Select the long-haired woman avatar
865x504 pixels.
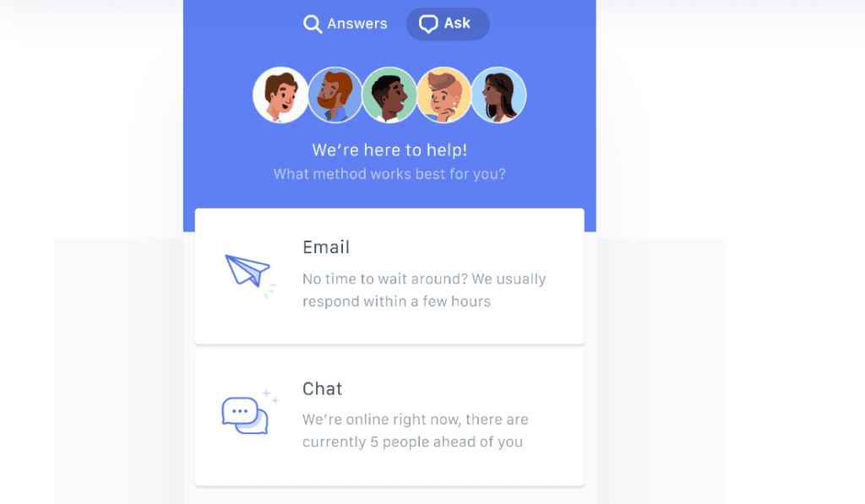pyautogui.click(x=498, y=95)
